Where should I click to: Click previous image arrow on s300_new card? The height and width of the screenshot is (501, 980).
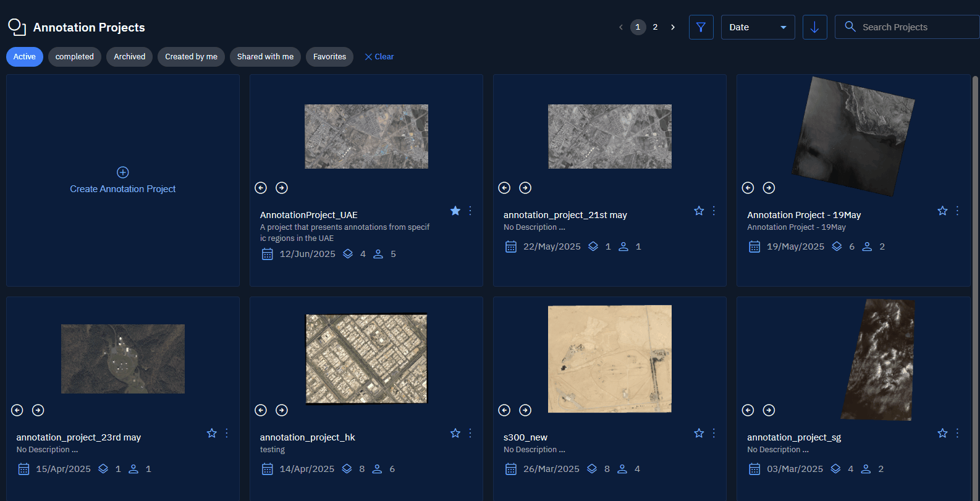coord(504,410)
